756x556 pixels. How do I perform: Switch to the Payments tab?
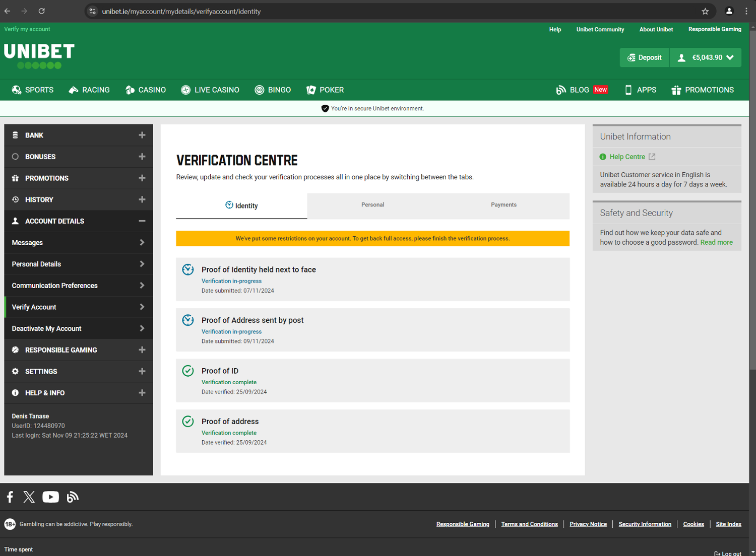point(504,205)
